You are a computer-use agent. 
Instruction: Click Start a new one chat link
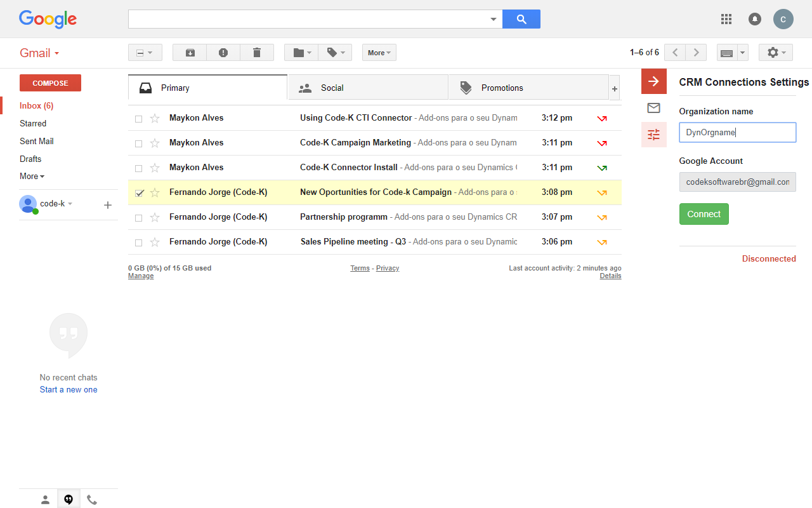pyautogui.click(x=69, y=390)
